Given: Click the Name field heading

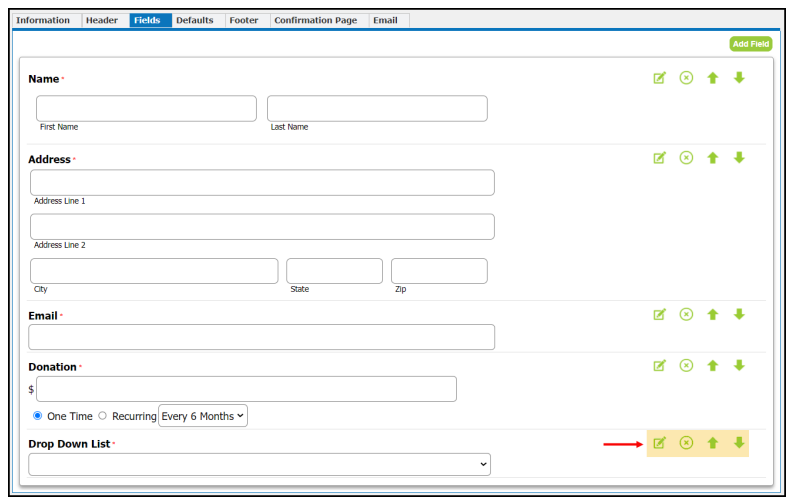Looking at the screenshot, I should tap(44, 79).
